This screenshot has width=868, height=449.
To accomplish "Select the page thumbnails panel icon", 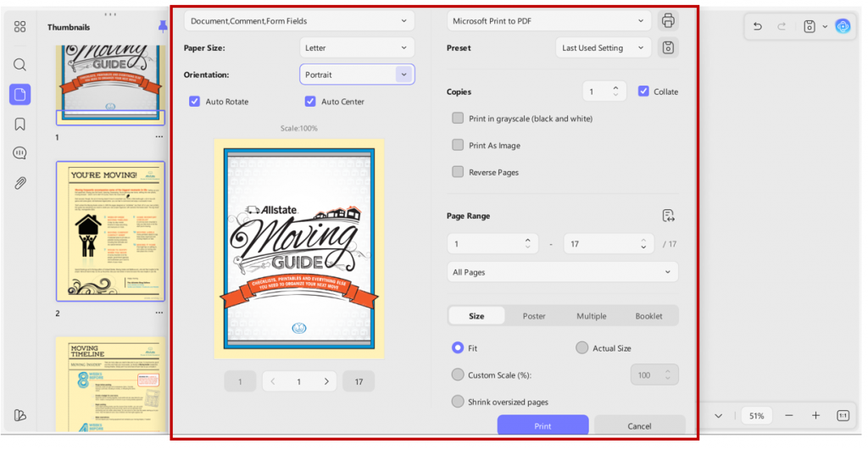I will coord(20,95).
